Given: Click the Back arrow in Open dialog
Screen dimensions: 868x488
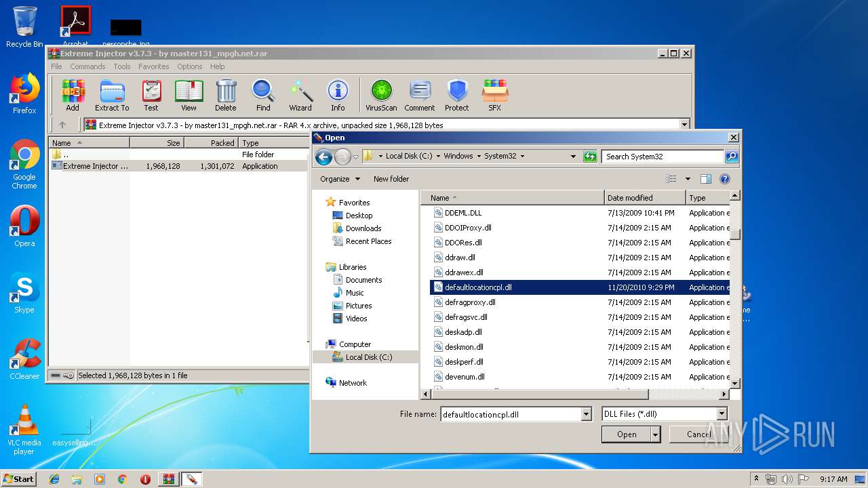Looking at the screenshot, I should click(323, 157).
